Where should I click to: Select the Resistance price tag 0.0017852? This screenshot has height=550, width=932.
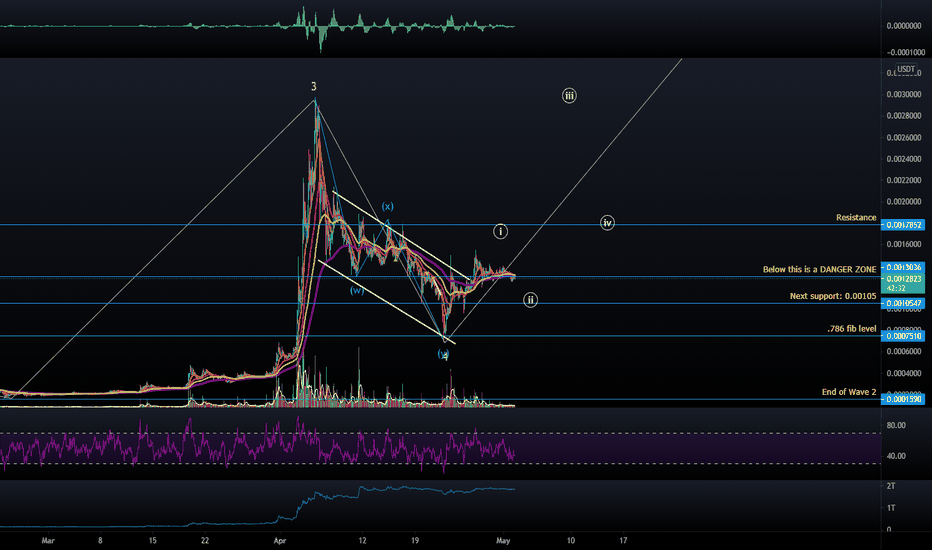pyautogui.click(x=903, y=225)
